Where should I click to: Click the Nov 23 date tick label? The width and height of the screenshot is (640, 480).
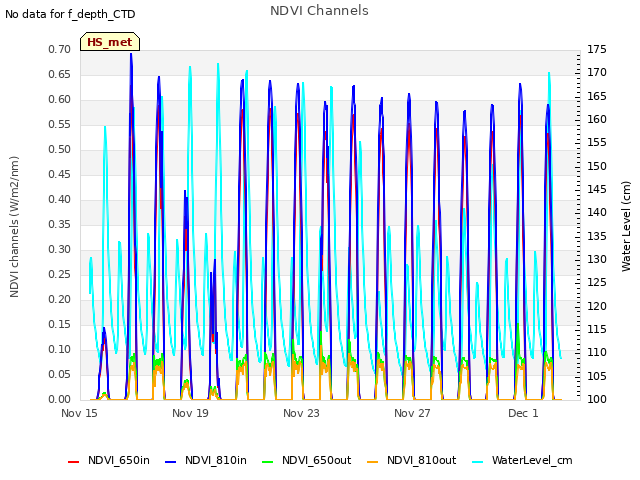(301, 413)
